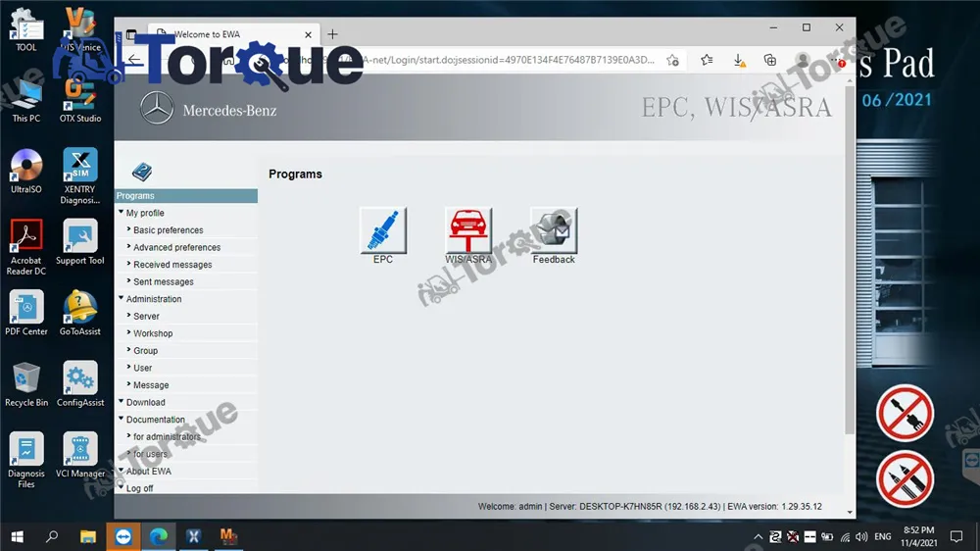This screenshot has width=980, height=551.
Task: Go back with browser back arrow
Action: coord(134,60)
